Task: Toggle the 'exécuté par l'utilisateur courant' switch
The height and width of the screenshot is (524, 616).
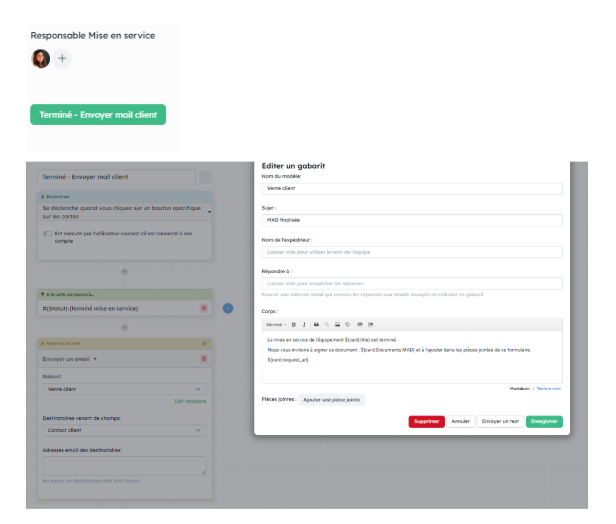Action: click(47, 233)
